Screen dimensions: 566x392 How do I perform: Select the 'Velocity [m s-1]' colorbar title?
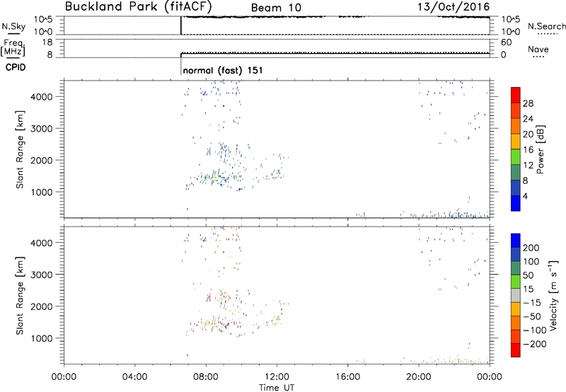(x=553, y=295)
